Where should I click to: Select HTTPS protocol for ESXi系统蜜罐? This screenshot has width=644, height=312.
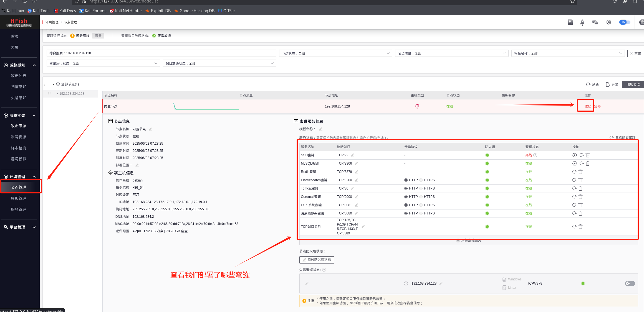click(x=421, y=205)
